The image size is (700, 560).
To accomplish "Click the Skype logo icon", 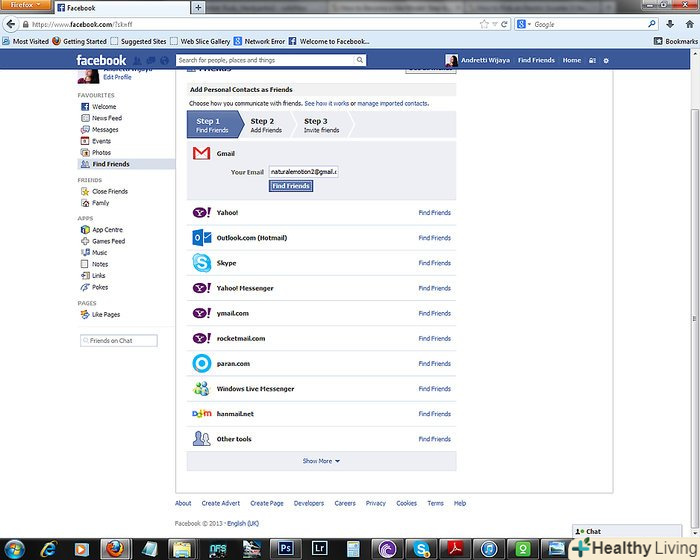I will pyautogui.click(x=201, y=263).
